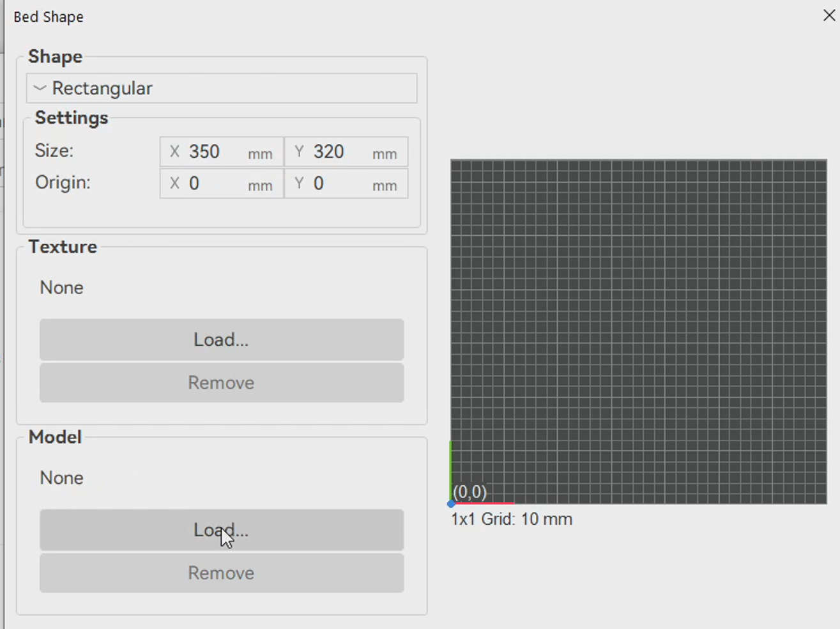
Task: Click the None text under Model
Action: (61, 478)
